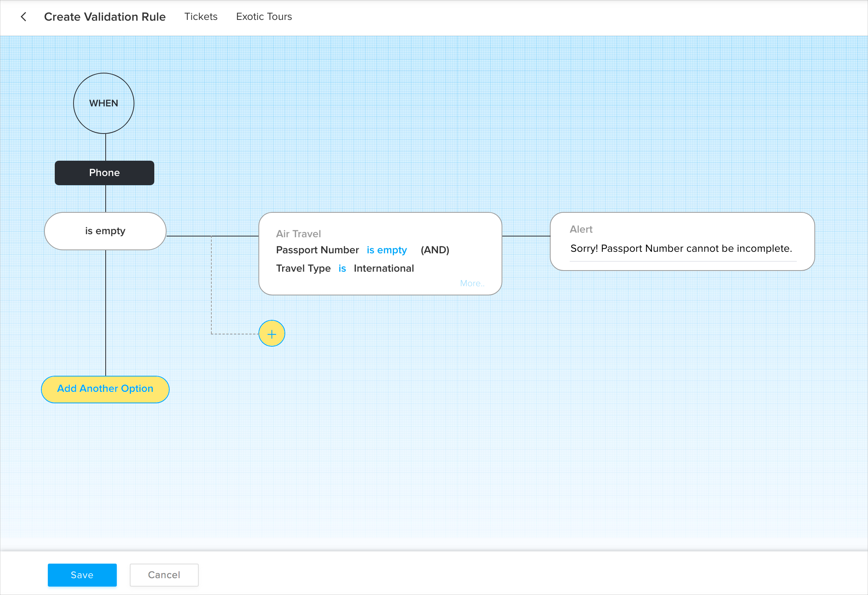Click the Alert card heading
Viewport: 868px width, 595px height.
[x=581, y=229]
